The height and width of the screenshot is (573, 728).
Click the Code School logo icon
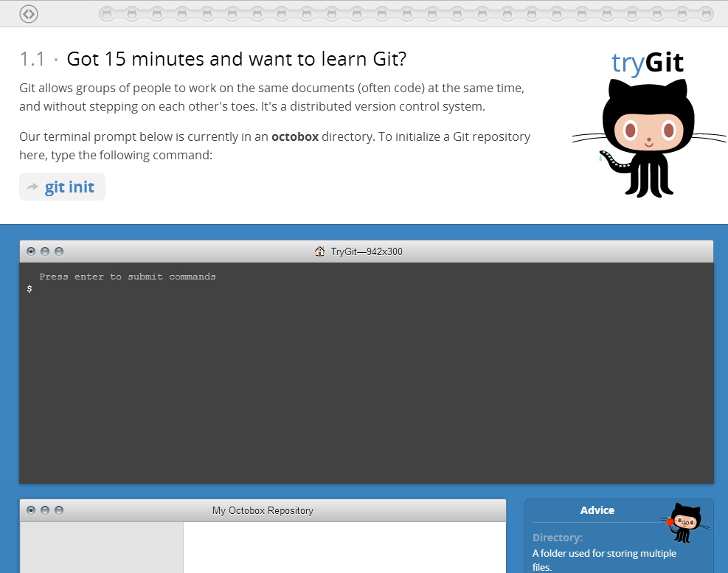pyautogui.click(x=29, y=14)
